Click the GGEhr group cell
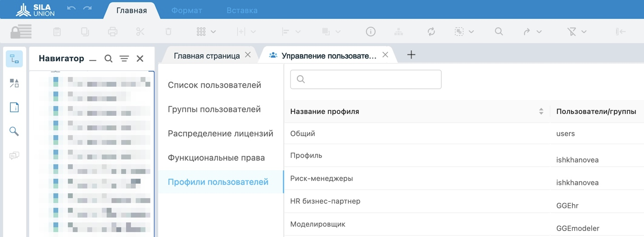Image resolution: width=644 pixels, height=237 pixels. pyautogui.click(x=567, y=206)
